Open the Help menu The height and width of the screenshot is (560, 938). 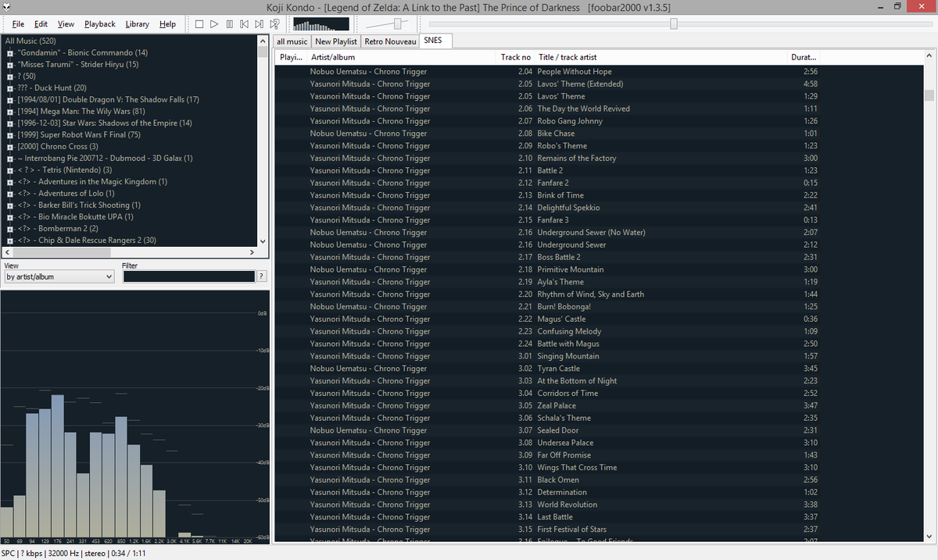167,24
